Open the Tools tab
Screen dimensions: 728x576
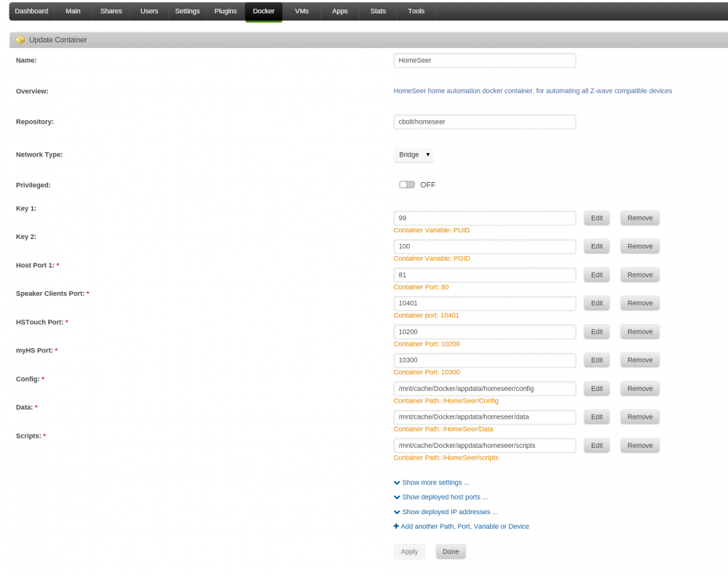[416, 11]
